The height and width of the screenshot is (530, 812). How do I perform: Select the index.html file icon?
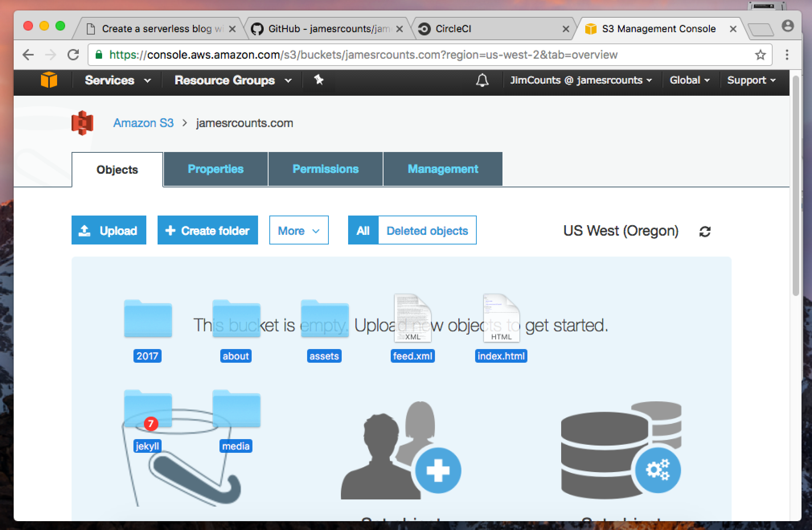[x=501, y=318]
